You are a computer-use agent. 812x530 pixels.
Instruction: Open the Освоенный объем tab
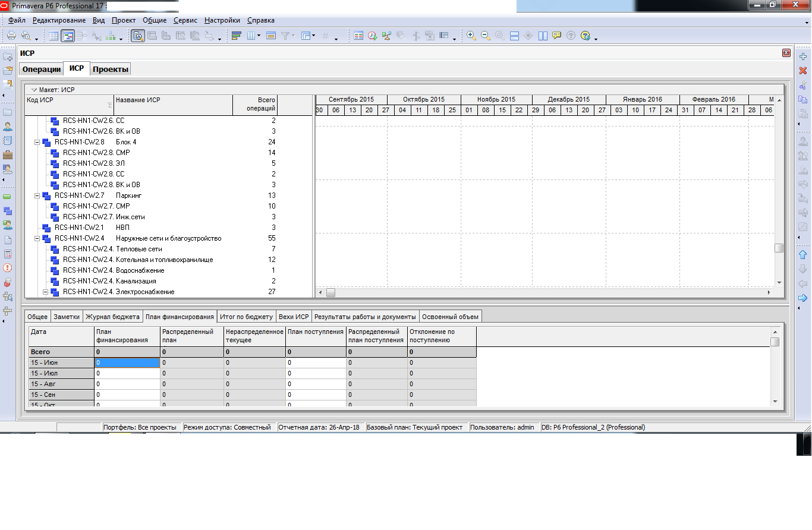[x=450, y=317]
